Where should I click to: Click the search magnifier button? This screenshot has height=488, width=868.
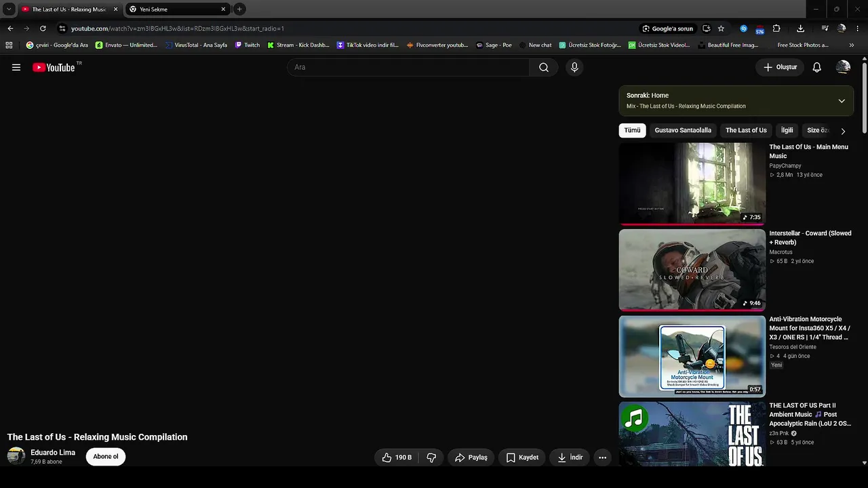544,67
